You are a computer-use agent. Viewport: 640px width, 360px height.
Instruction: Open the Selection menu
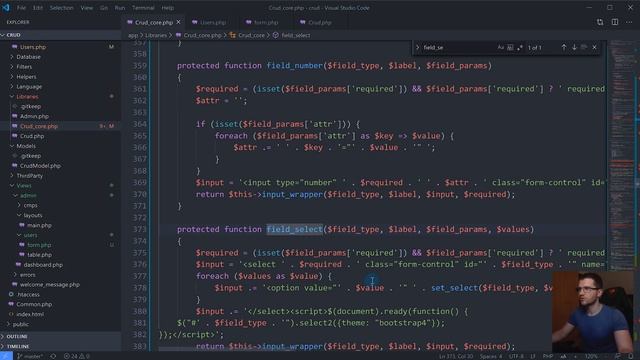pyautogui.click(x=62, y=8)
